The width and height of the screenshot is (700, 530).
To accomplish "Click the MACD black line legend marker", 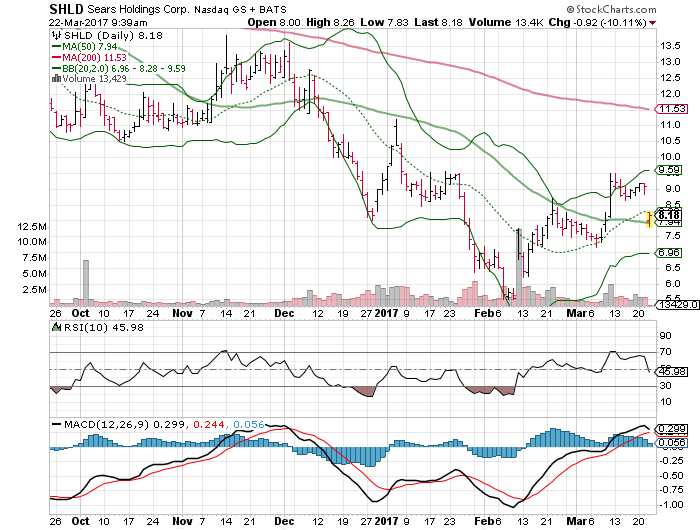I will (57, 424).
